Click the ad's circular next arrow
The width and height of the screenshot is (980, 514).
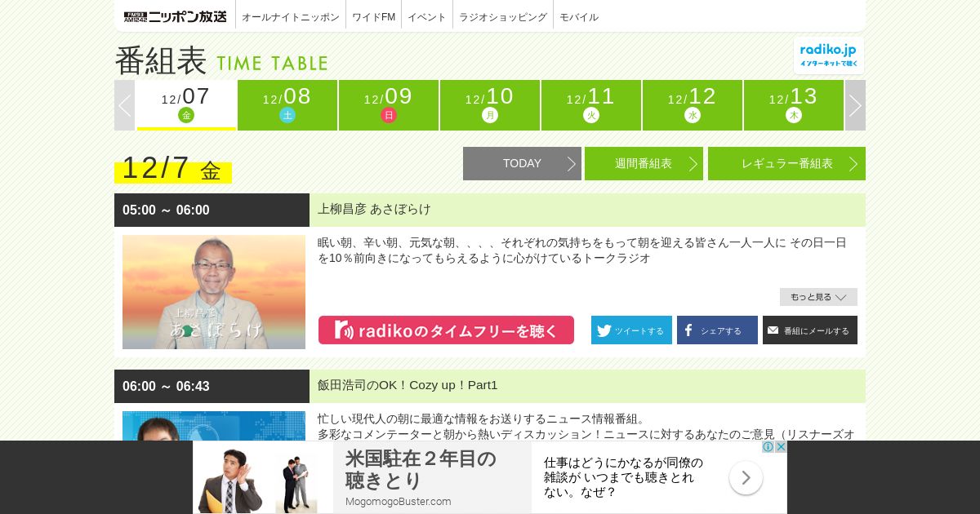(x=746, y=478)
